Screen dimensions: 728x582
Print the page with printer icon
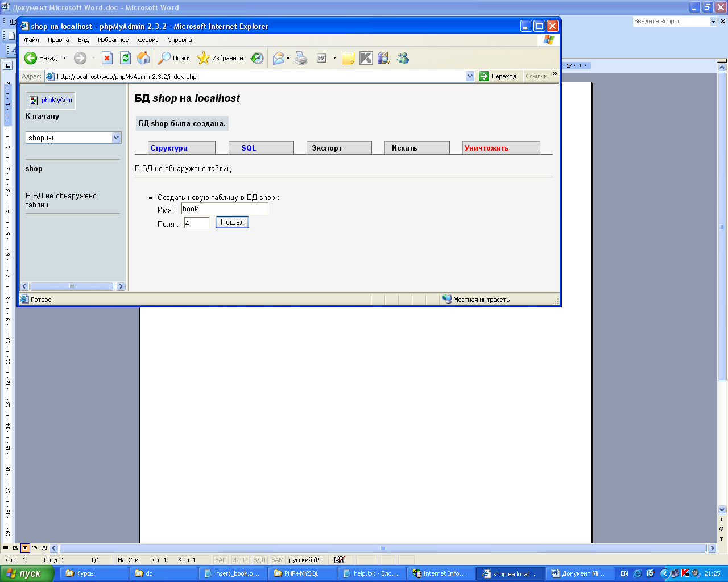pyautogui.click(x=301, y=58)
